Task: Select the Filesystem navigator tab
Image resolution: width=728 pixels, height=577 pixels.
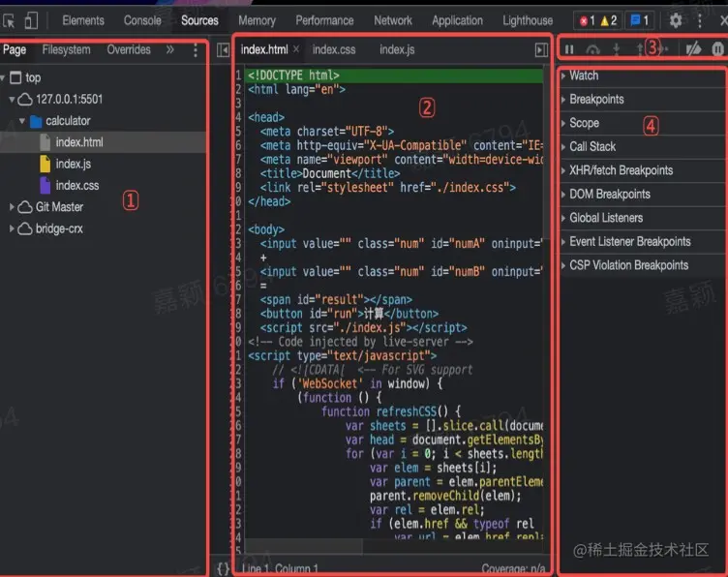Action: tap(67, 50)
